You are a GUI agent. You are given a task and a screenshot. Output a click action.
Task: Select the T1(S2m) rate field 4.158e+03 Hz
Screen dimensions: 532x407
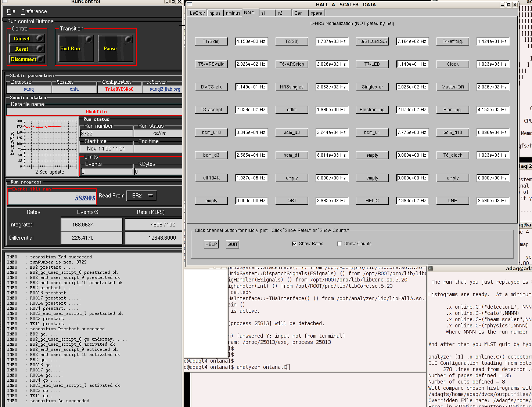pyautogui.click(x=252, y=41)
